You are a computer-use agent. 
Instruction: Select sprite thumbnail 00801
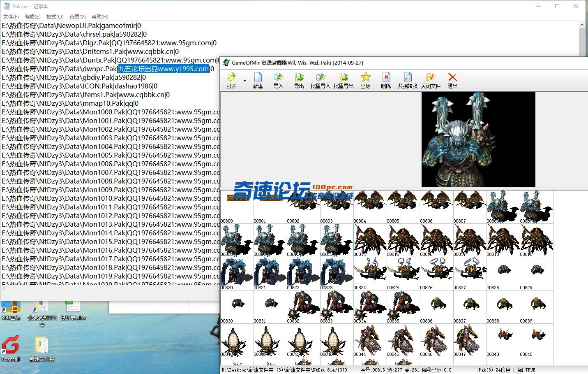pyautogui.click(x=270, y=207)
